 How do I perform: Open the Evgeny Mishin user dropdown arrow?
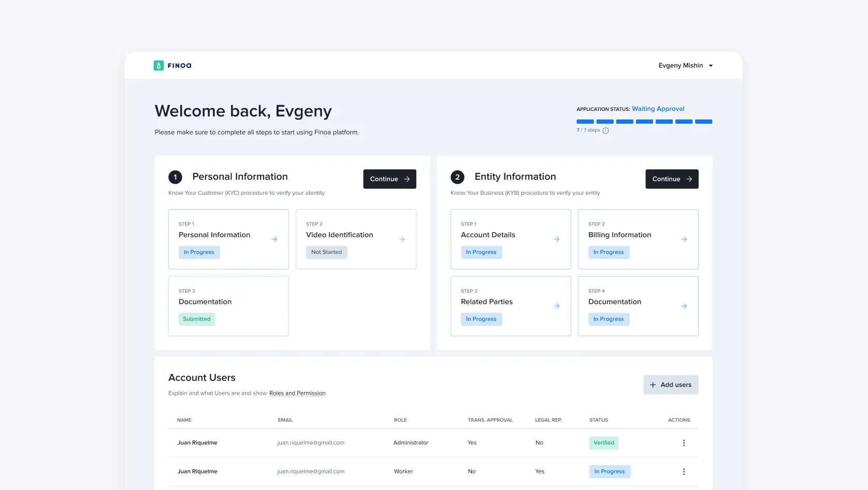point(711,66)
